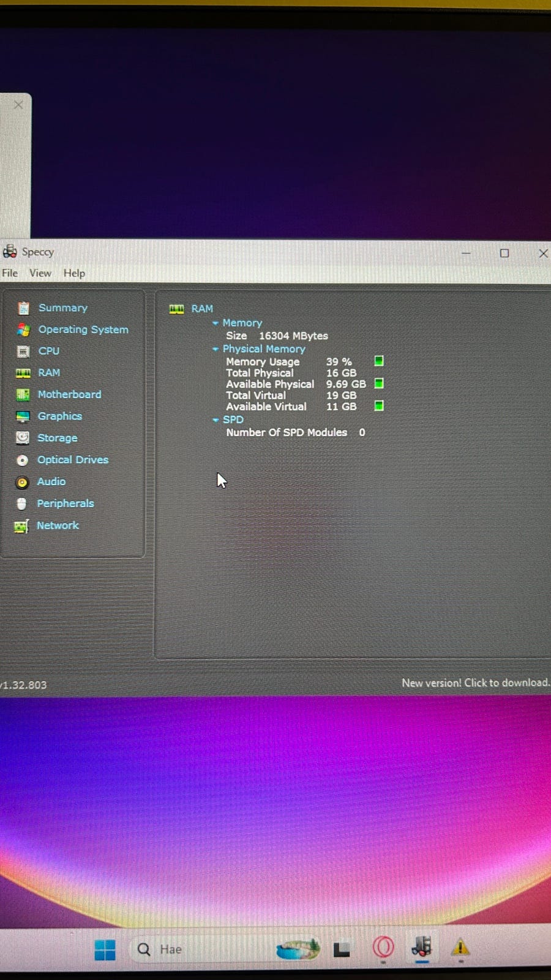The width and height of the screenshot is (551, 980).
Task: Open the File menu
Action: pos(10,273)
